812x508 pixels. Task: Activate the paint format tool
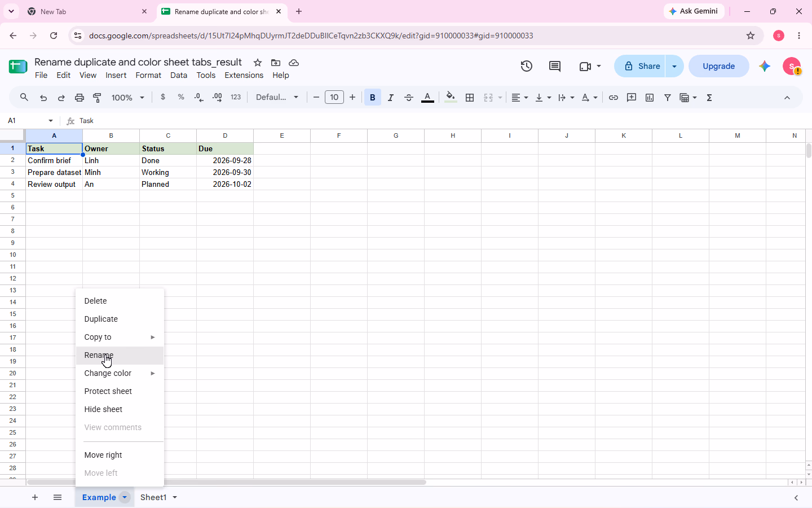pos(98,98)
